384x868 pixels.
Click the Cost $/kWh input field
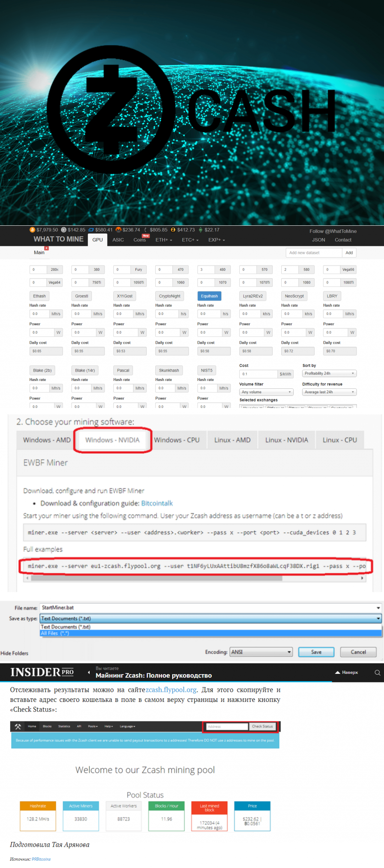(x=258, y=374)
